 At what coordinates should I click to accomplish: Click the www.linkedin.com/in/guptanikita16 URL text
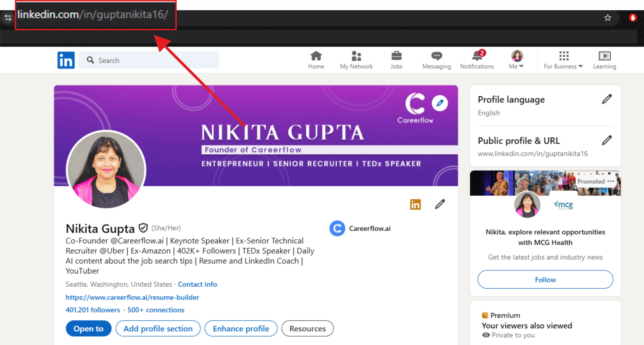tap(533, 154)
